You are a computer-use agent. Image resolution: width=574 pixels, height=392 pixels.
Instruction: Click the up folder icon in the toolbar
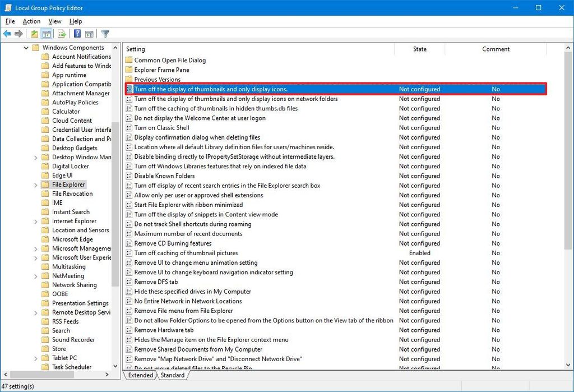click(34, 34)
